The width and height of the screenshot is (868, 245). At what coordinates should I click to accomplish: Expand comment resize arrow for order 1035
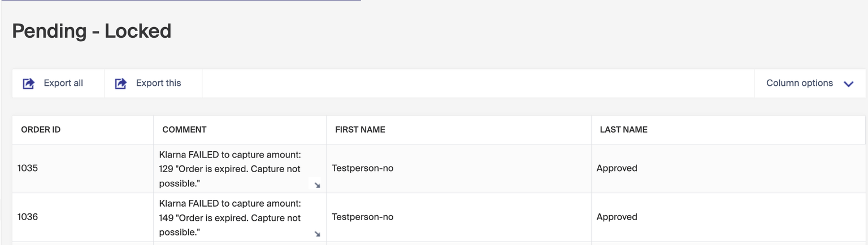(317, 185)
